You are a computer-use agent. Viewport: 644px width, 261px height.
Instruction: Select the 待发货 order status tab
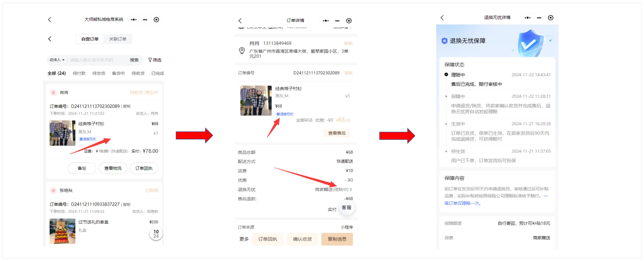(99, 73)
